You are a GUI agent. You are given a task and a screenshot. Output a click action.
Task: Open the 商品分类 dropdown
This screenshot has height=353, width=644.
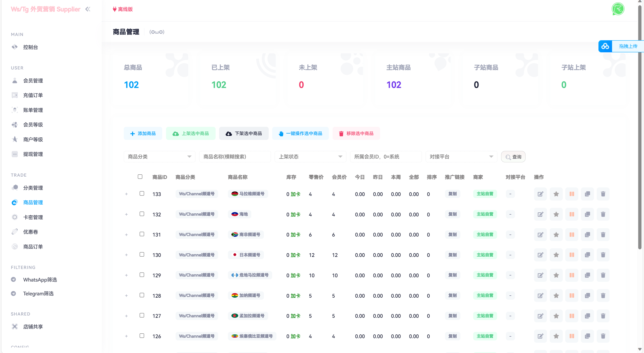click(159, 156)
